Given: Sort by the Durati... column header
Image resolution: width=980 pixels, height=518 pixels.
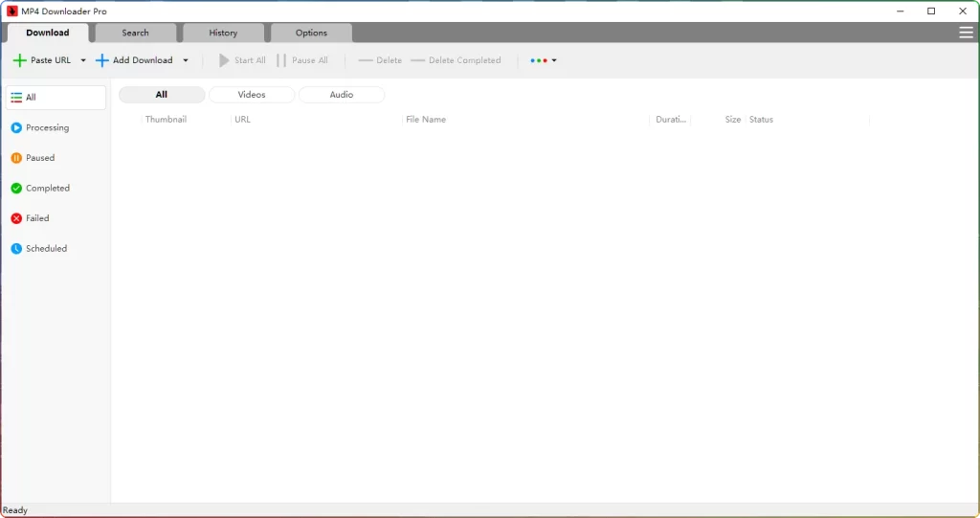Looking at the screenshot, I should pyautogui.click(x=671, y=120).
